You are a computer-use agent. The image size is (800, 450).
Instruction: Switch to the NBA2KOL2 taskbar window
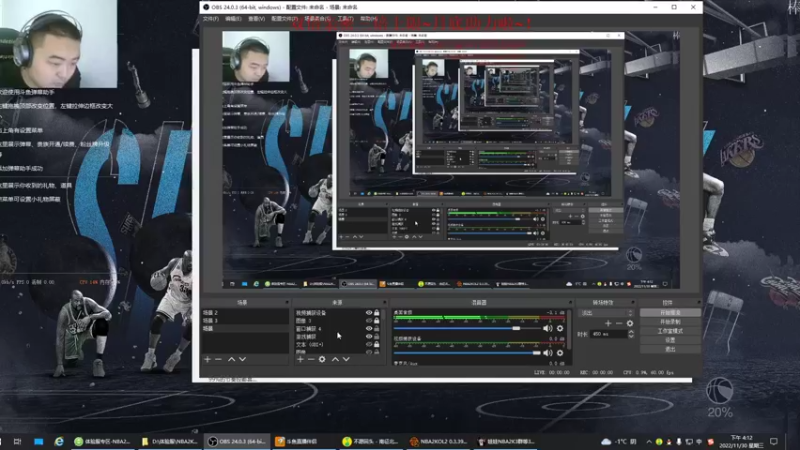(439, 441)
